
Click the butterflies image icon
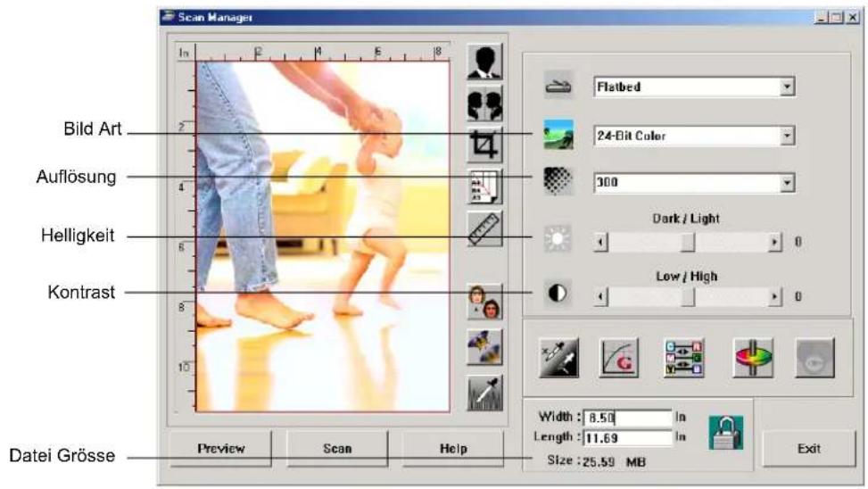(x=485, y=347)
